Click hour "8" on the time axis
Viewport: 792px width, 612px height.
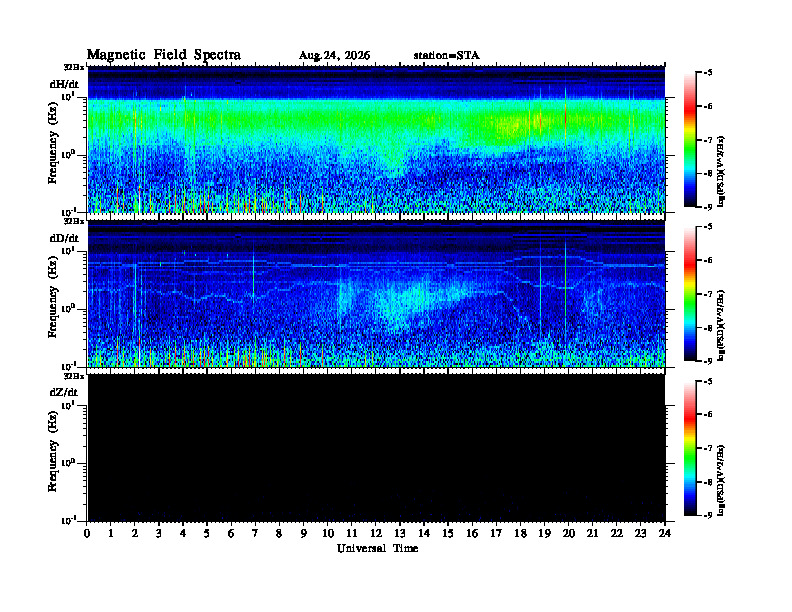pyautogui.click(x=279, y=533)
